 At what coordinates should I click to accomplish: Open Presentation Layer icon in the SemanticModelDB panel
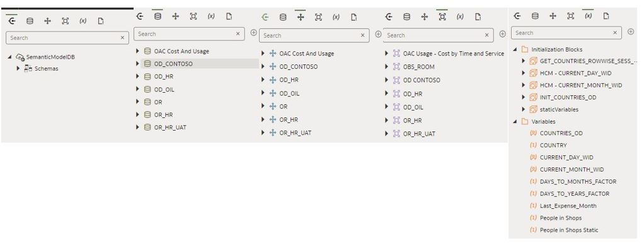point(66,21)
